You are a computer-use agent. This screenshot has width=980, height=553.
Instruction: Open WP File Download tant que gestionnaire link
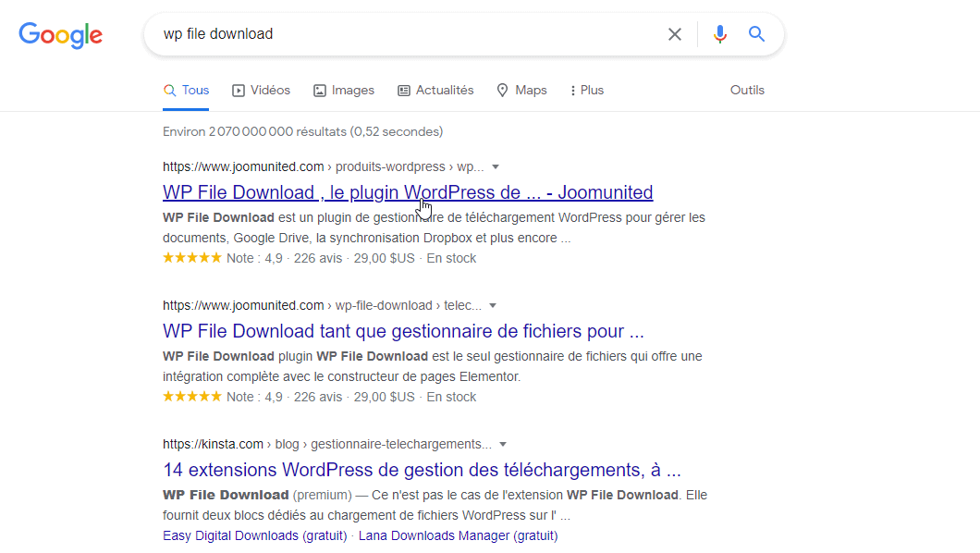click(x=403, y=331)
